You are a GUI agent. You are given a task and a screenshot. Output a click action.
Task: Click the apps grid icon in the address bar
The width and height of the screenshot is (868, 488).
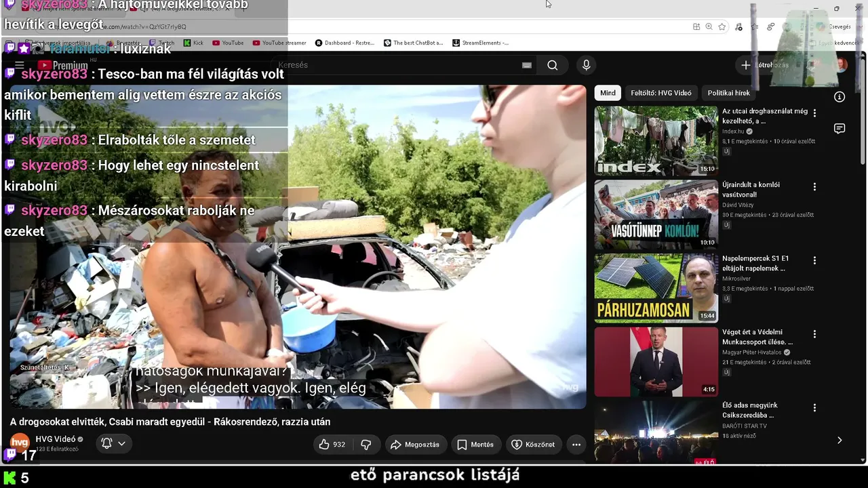(x=696, y=26)
